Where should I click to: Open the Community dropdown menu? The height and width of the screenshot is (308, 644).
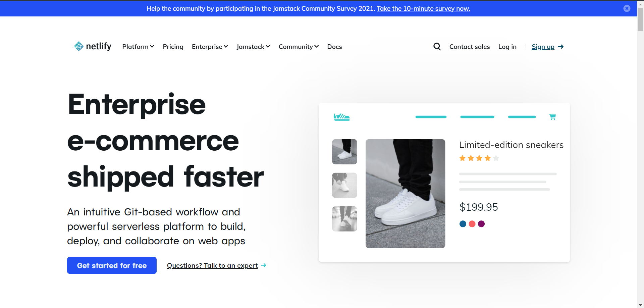click(x=299, y=47)
